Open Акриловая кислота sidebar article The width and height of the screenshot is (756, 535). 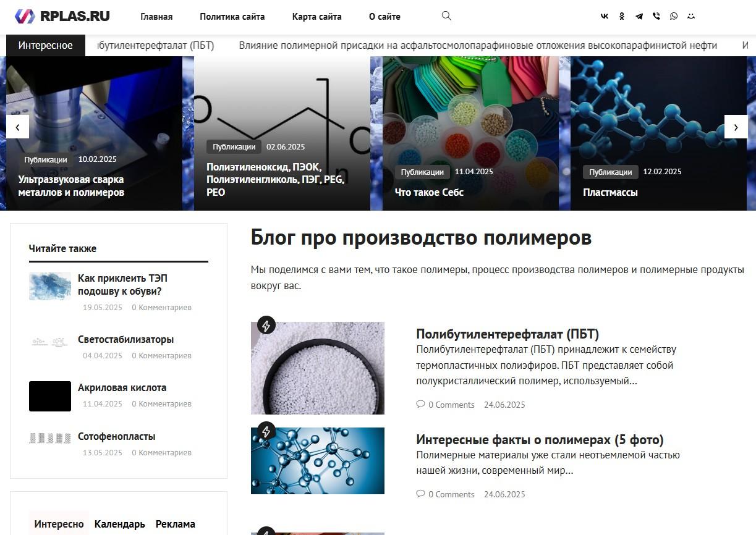(122, 387)
